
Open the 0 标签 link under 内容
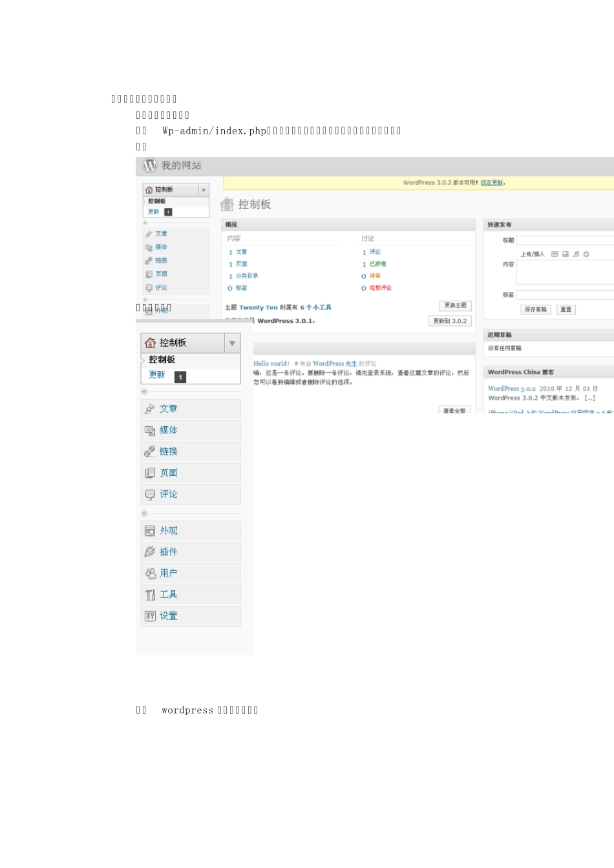238,288
